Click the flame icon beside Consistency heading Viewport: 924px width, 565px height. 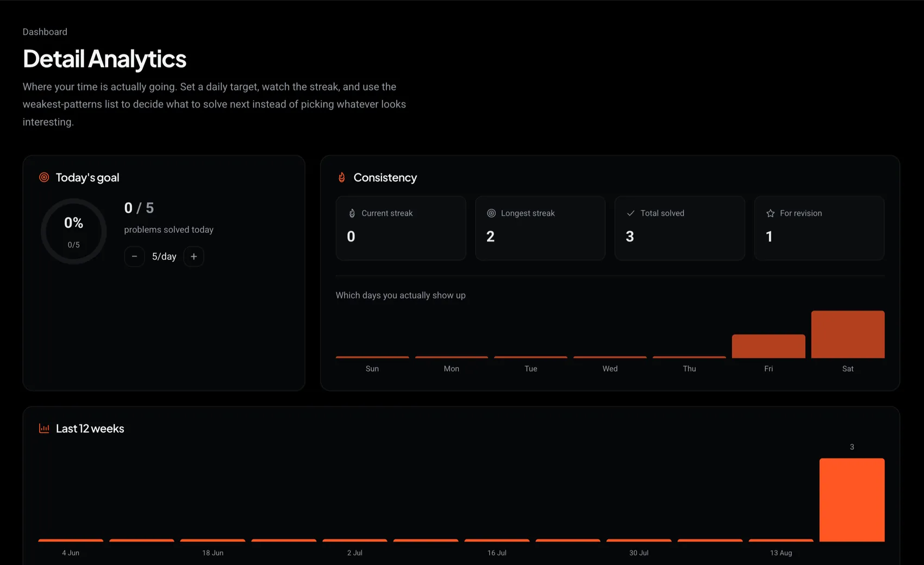pos(342,177)
